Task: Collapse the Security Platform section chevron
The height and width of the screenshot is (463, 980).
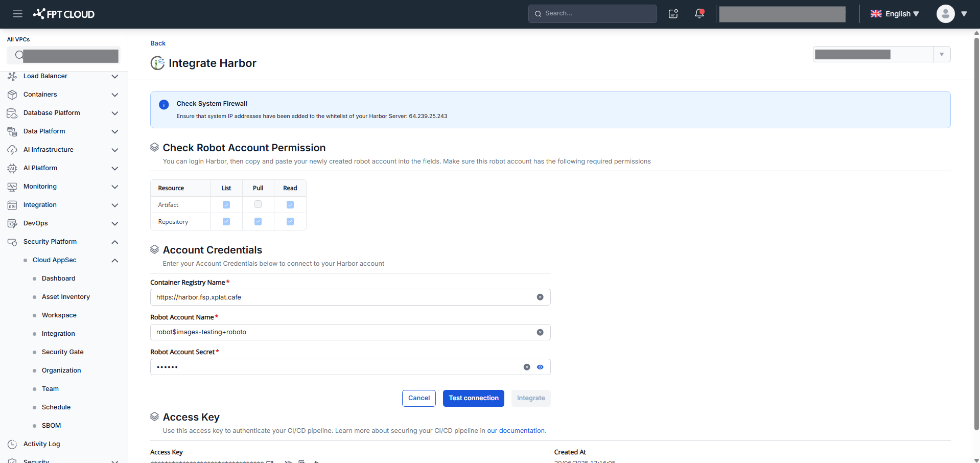Action: tap(115, 242)
